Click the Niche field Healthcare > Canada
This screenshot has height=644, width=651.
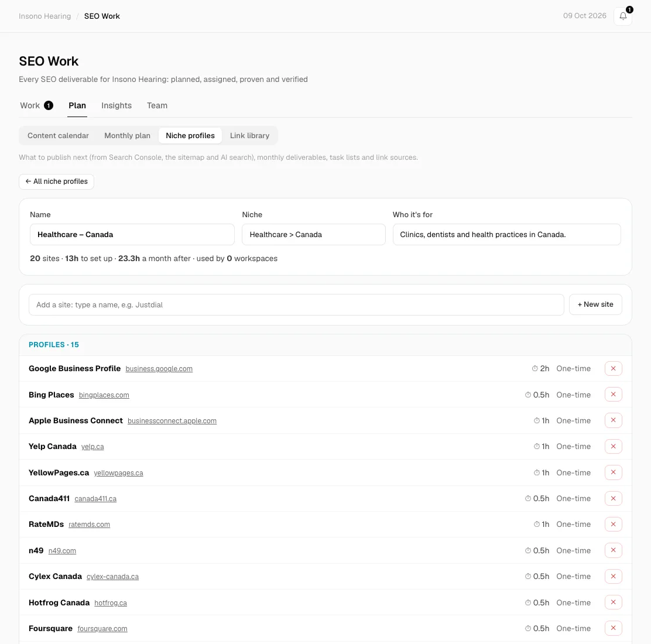[x=313, y=235]
